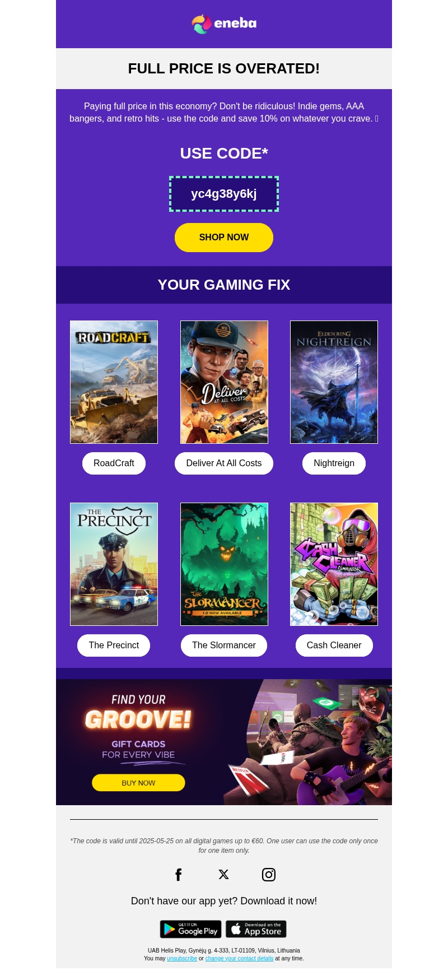Open the Elden Ring Nightreign cover
This screenshot has width=448, height=980.
[x=334, y=382]
